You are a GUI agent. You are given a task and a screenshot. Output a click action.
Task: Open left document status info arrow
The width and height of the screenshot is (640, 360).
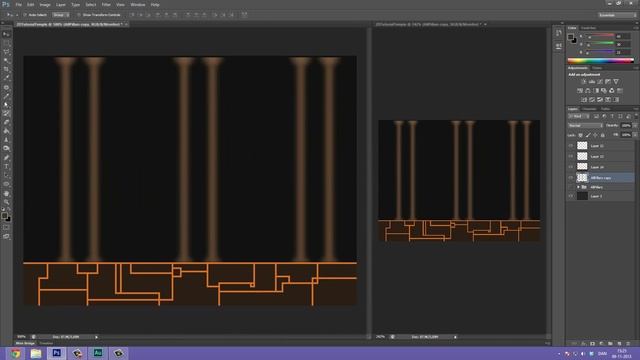click(x=96, y=337)
